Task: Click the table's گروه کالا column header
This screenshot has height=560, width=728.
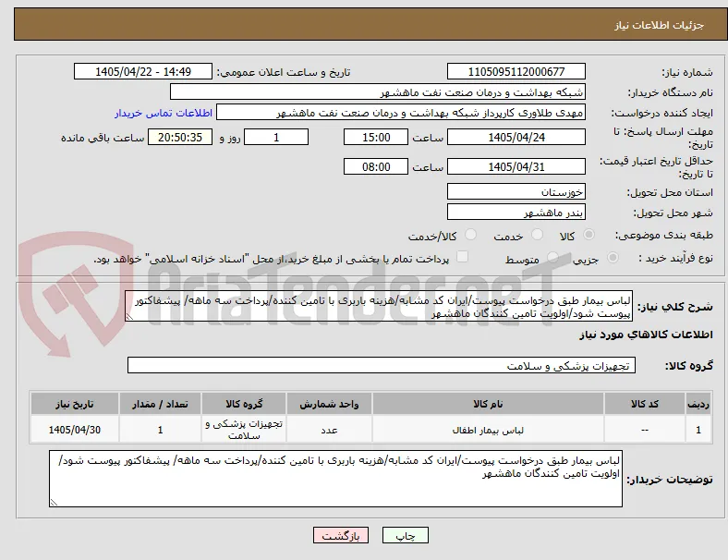Action: [x=244, y=404]
